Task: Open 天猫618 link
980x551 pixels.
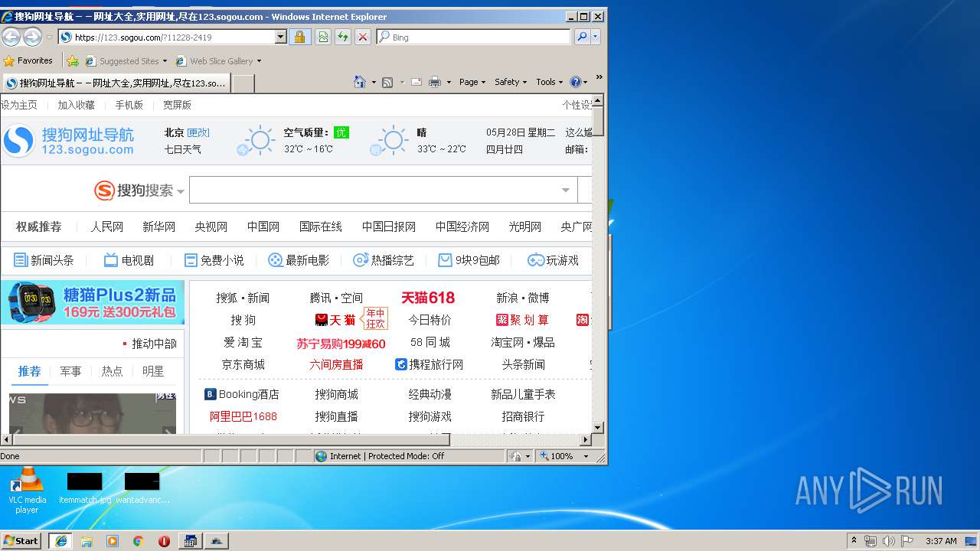Action: click(x=428, y=298)
